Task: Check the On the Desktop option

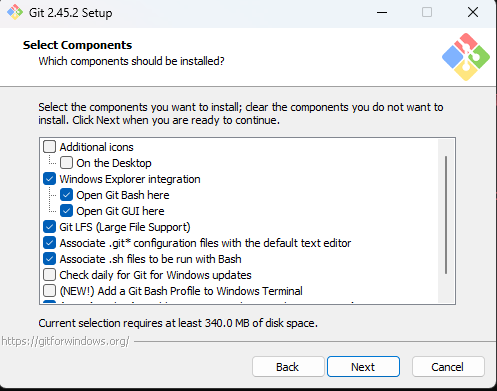Action: 66,163
